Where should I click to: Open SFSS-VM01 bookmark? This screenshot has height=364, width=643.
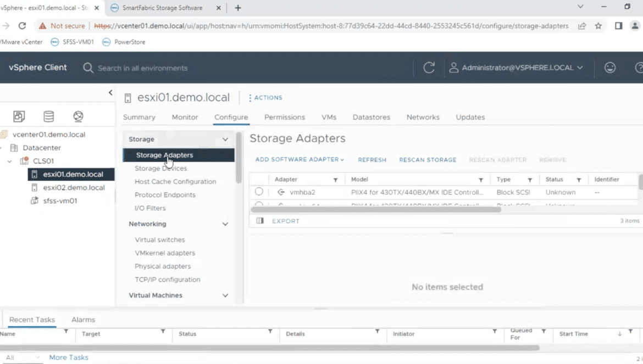(x=72, y=42)
